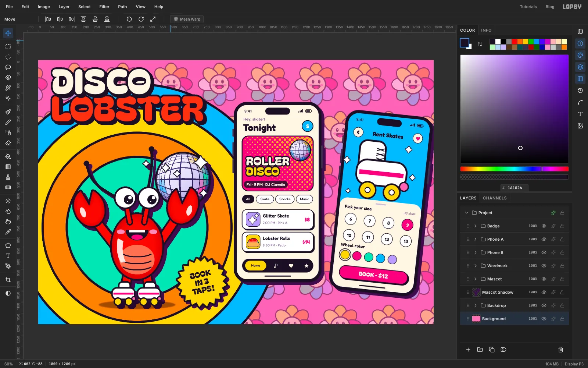Pick the red swatch in the color palette
This screenshot has width=588, height=368.
[x=514, y=42]
